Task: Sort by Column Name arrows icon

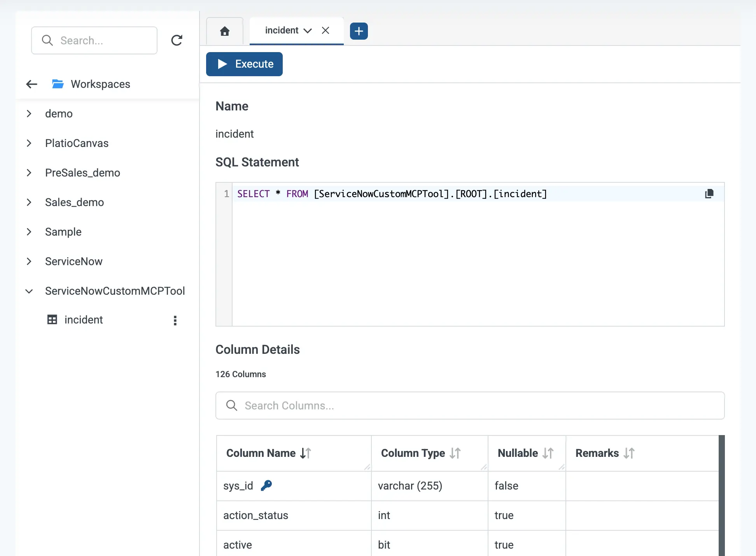Action: pos(306,453)
